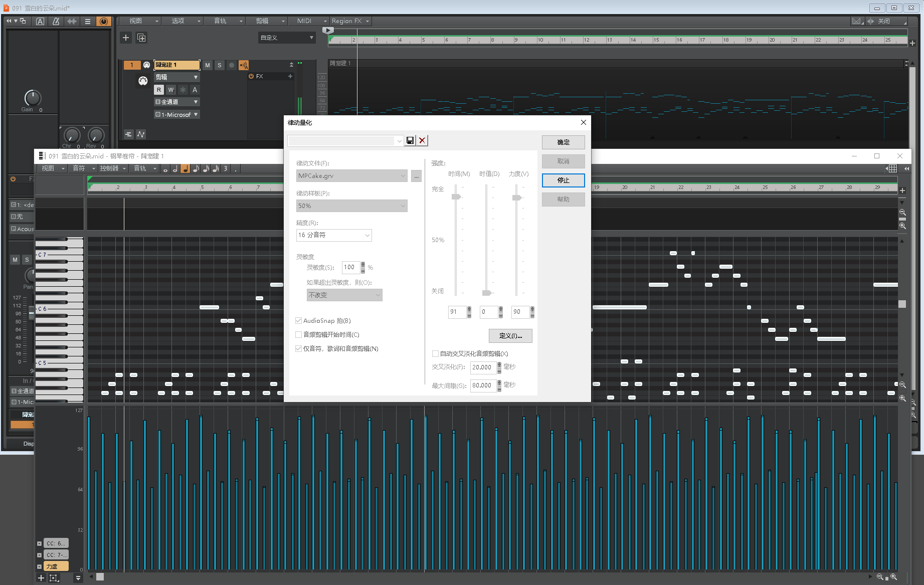The height and width of the screenshot is (585, 924).
Task: Open the 1-Microsof output dropdown on track 1
Action: point(176,115)
